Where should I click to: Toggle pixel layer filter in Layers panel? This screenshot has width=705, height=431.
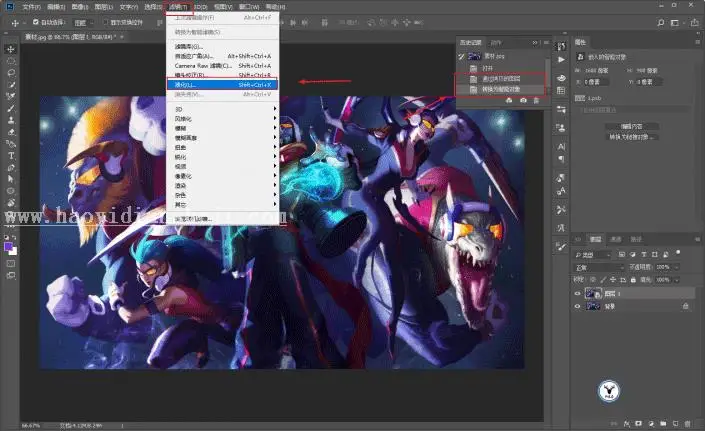(x=622, y=254)
